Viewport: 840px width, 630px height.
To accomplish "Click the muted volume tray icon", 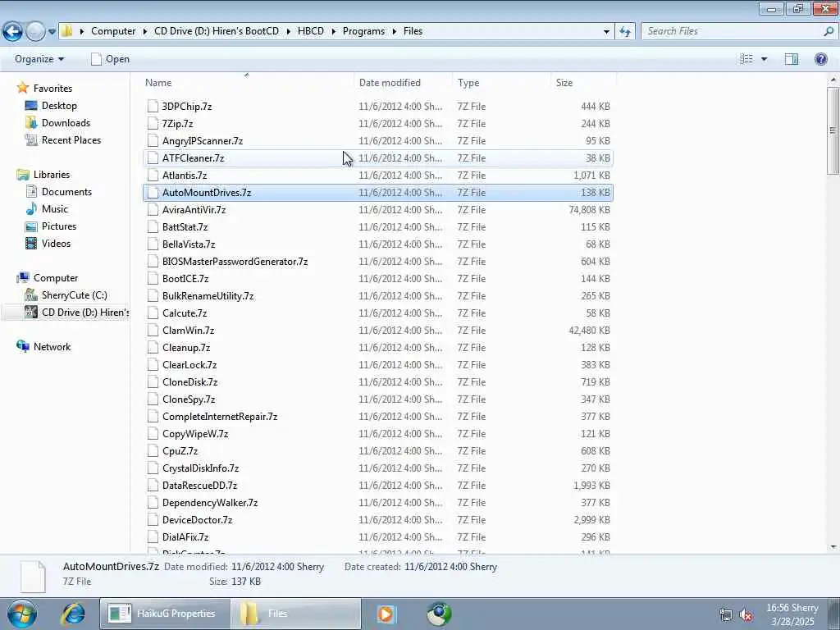I will tap(746, 614).
